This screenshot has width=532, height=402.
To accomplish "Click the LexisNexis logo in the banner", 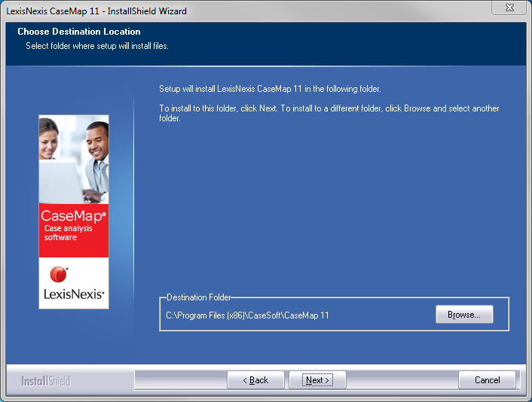I will point(74,284).
